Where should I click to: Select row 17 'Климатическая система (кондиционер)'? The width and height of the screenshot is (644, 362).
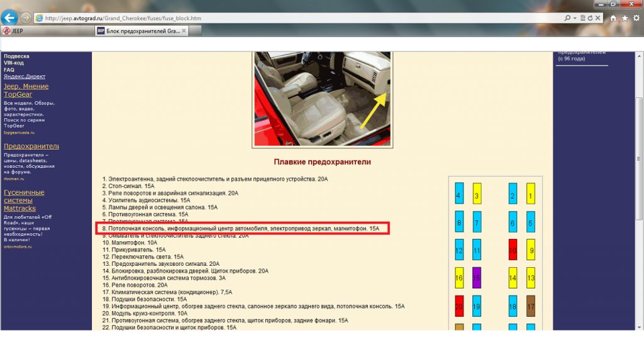167,292
